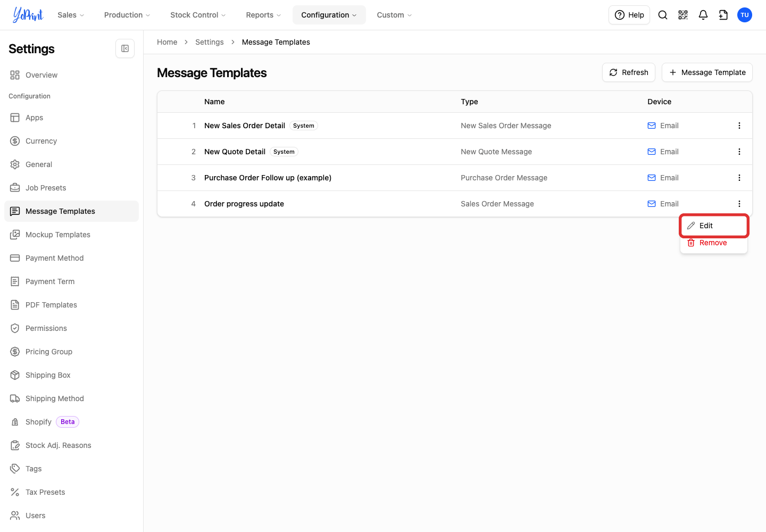Open row menu for New Sales Order Detail
The width and height of the screenshot is (766, 532).
pyautogui.click(x=739, y=126)
